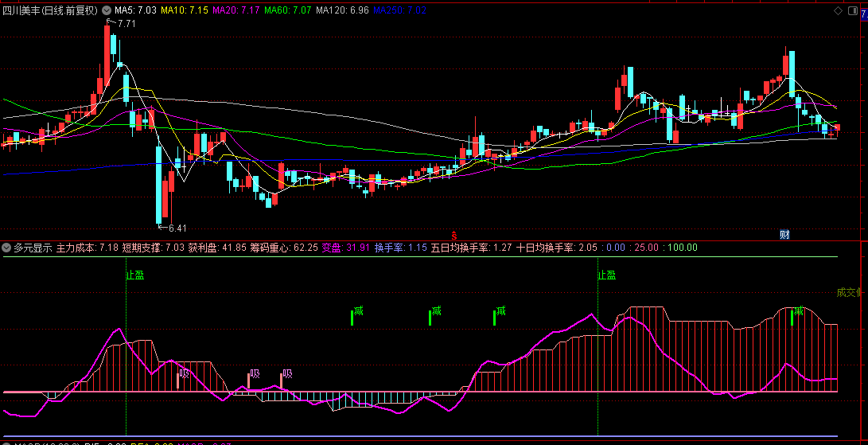This screenshot has height=445, width=868.
Task: Select the 四川美丰(日线,前复权) chart title
Action: (x=51, y=10)
